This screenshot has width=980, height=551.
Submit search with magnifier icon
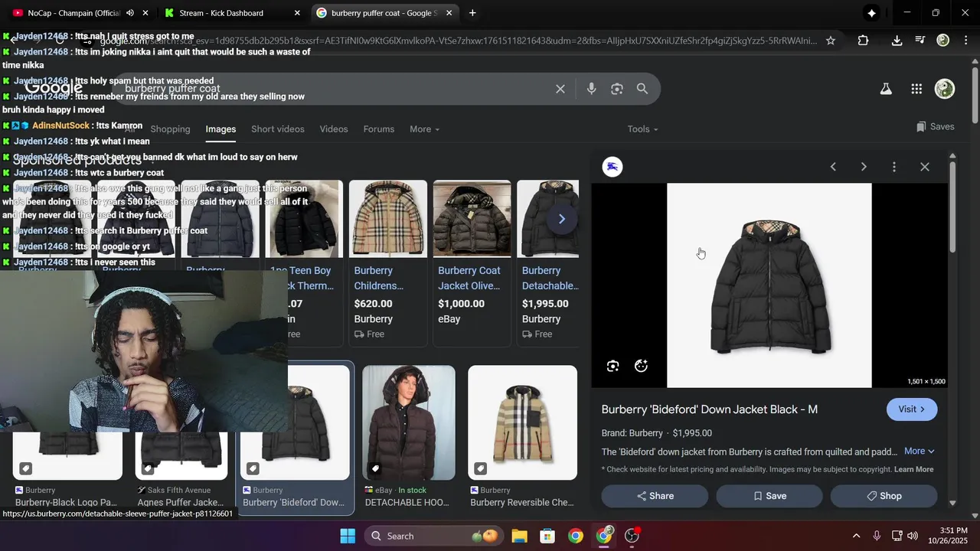pyautogui.click(x=642, y=89)
